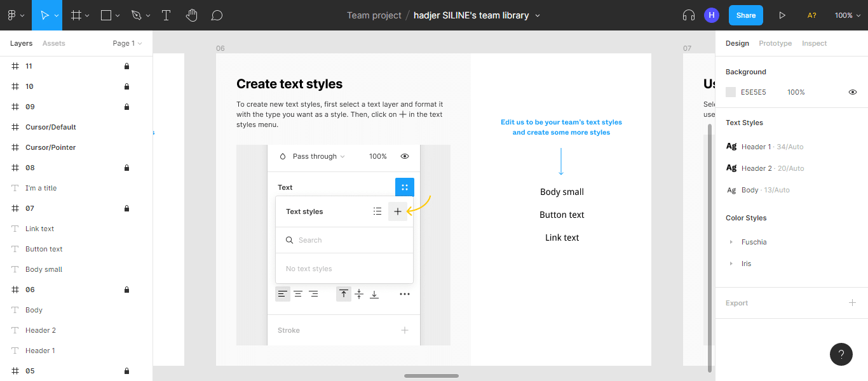Click Button text on the canvas

[562, 215]
